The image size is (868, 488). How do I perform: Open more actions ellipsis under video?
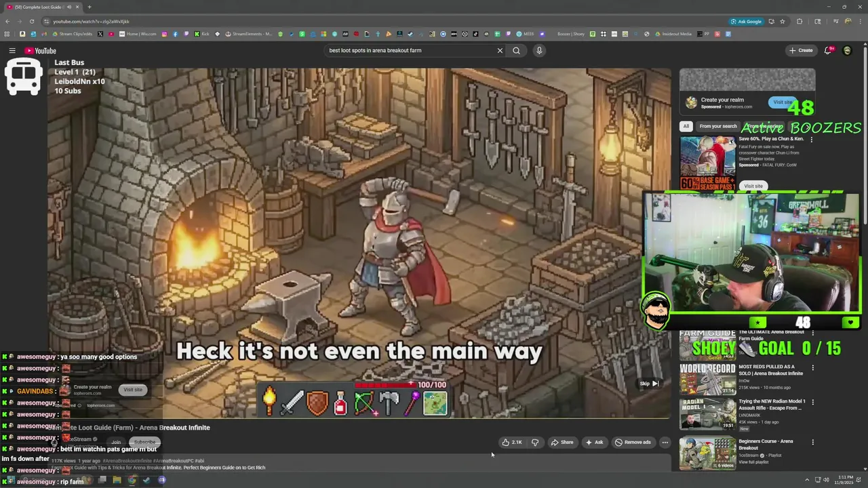tap(665, 442)
